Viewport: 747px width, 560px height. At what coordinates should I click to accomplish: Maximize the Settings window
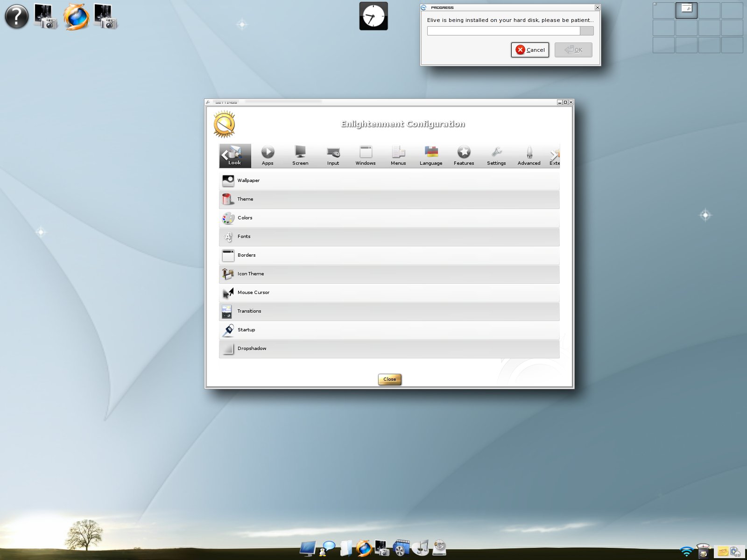coord(565,102)
